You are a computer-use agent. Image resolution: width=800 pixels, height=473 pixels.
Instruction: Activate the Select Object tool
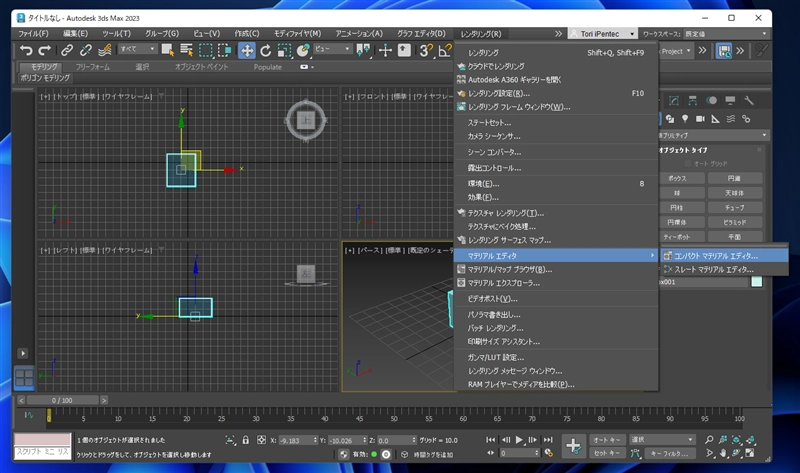(x=167, y=50)
